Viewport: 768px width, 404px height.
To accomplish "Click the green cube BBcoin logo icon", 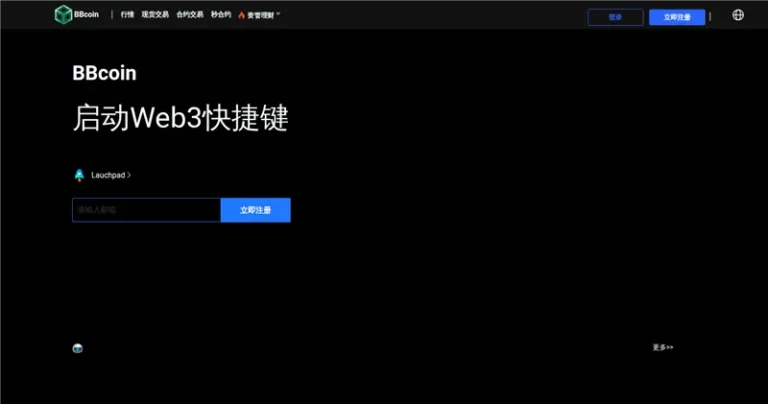I will click(x=63, y=15).
